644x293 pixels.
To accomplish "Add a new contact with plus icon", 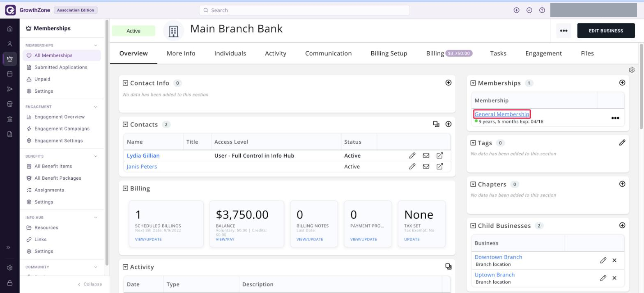I will [448, 124].
